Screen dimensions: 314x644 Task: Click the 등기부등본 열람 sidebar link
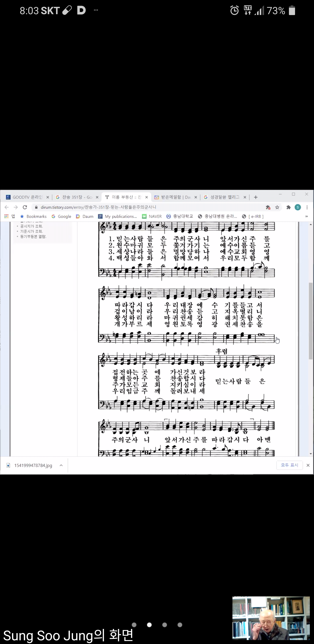click(x=33, y=236)
